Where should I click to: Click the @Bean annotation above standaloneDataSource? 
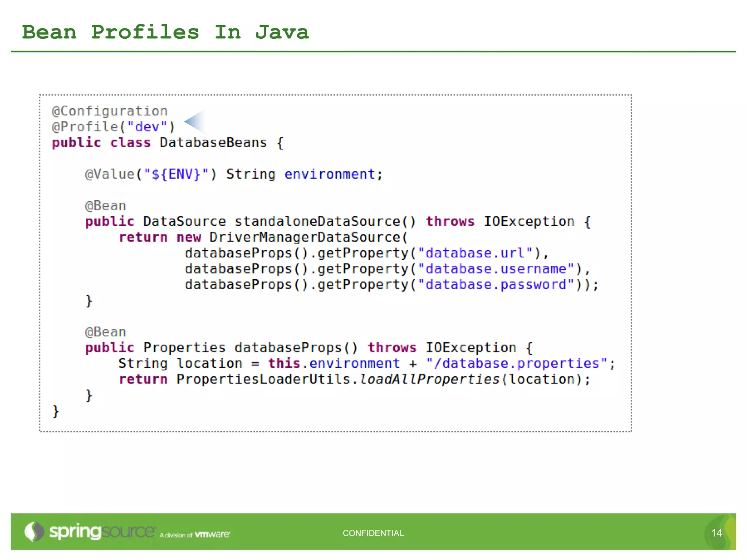105,206
